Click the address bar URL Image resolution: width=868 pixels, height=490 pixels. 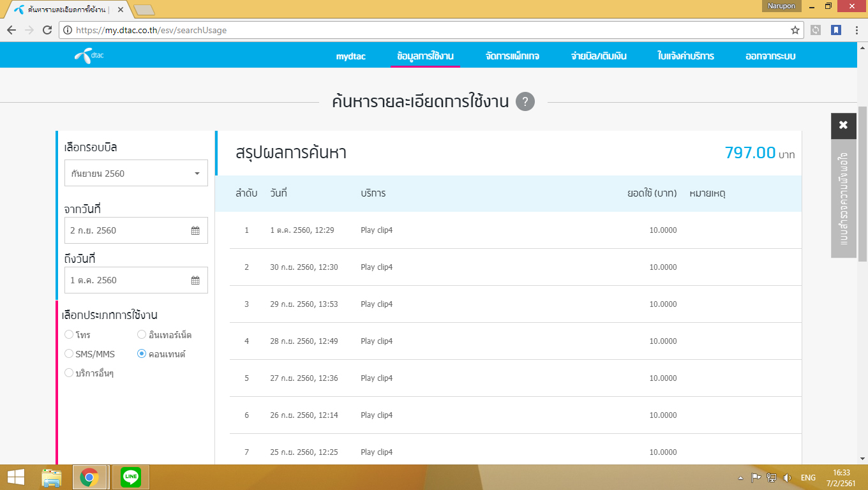[151, 30]
